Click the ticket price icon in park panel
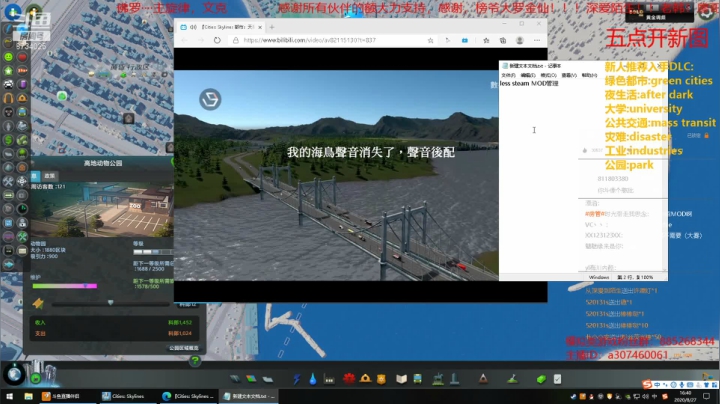This screenshot has height=404, width=720. pyautogui.click(x=38, y=303)
